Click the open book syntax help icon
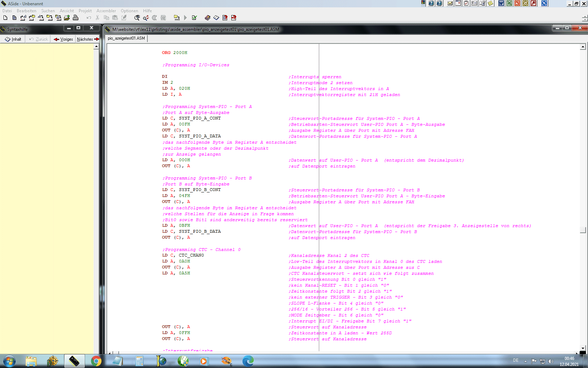Viewport: 588px width, 368px height. pos(216,18)
